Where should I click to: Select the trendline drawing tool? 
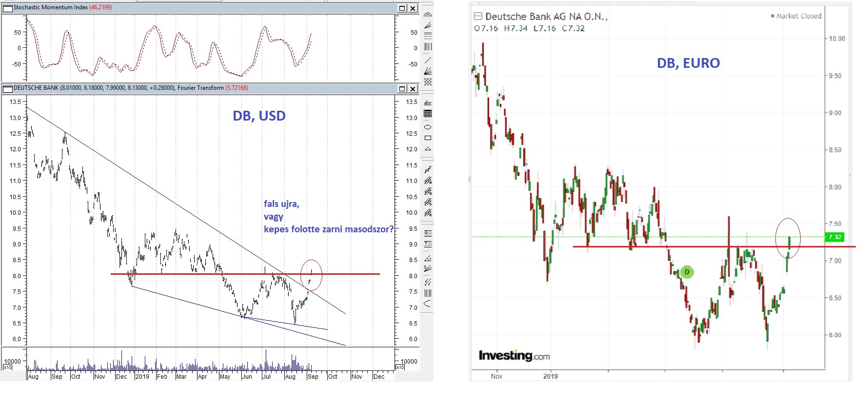(x=428, y=60)
